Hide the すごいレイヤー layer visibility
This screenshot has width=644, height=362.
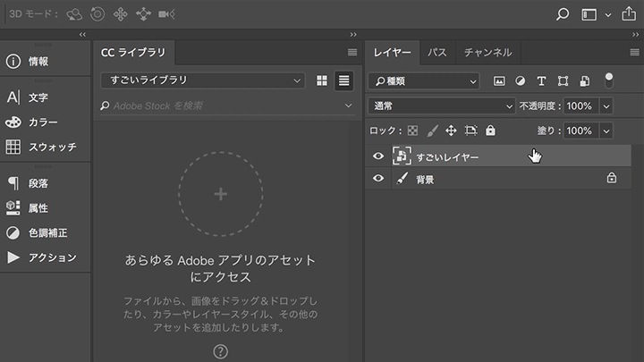378,156
